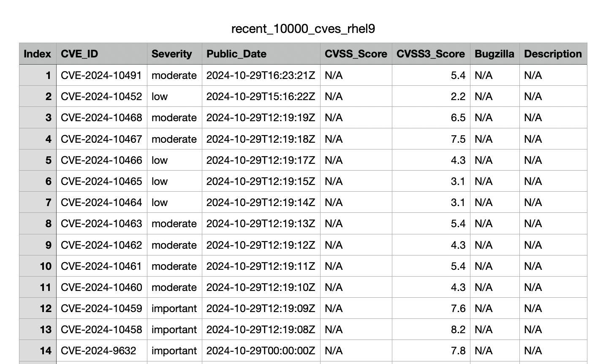
Task: Select date cell 2024-10-29T15:16:22Z
Action: pos(261,97)
